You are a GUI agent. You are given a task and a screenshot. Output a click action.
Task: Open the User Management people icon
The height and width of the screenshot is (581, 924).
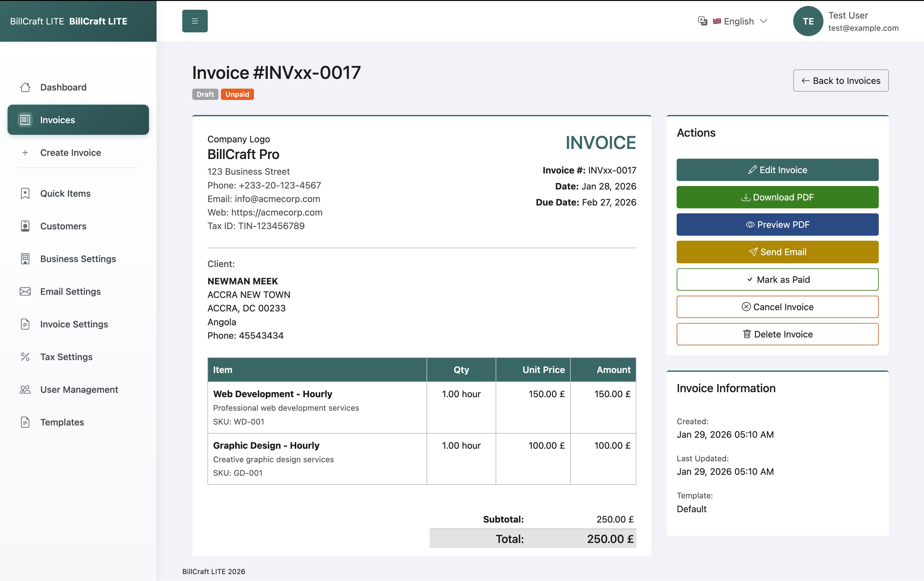[x=25, y=390]
